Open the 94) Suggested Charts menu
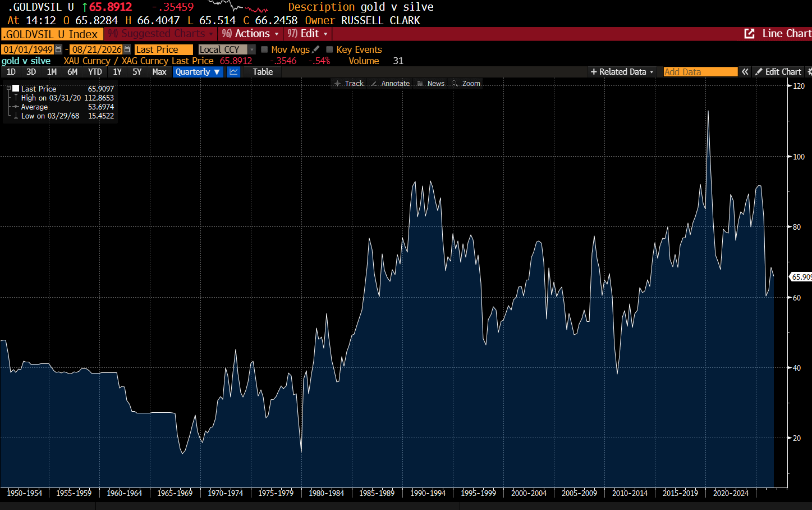 [x=160, y=34]
